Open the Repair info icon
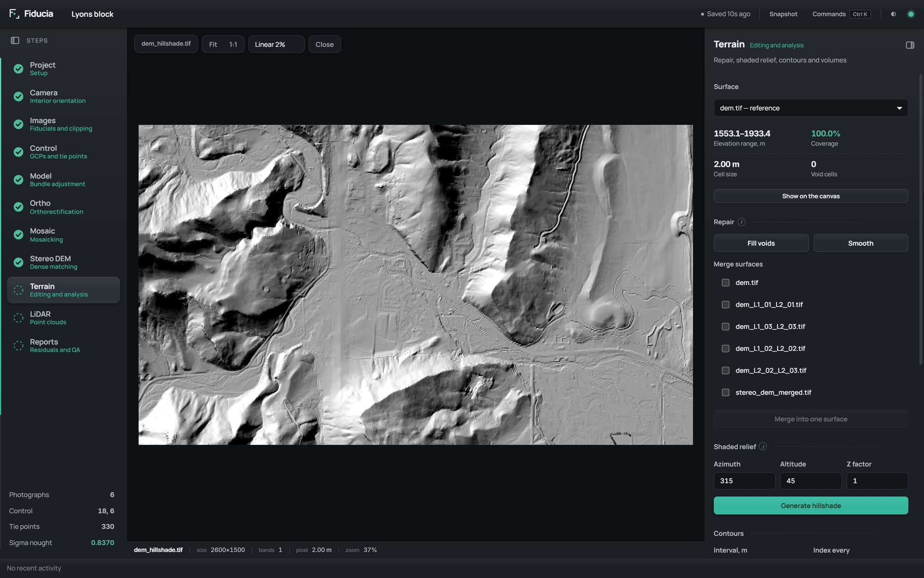 click(741, 222)
